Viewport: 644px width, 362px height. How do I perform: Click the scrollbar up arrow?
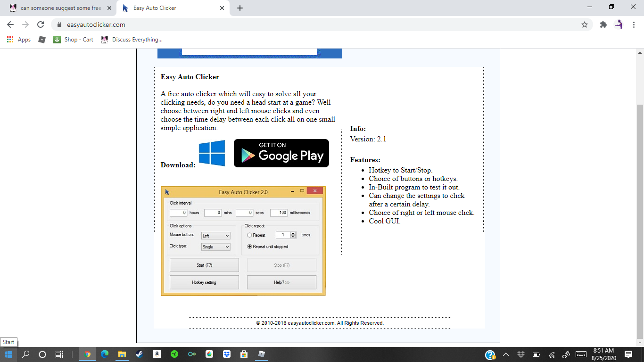click(x=640, y=52)
